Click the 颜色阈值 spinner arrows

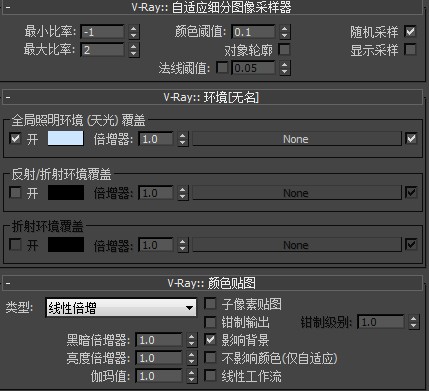tap(285, 32)
